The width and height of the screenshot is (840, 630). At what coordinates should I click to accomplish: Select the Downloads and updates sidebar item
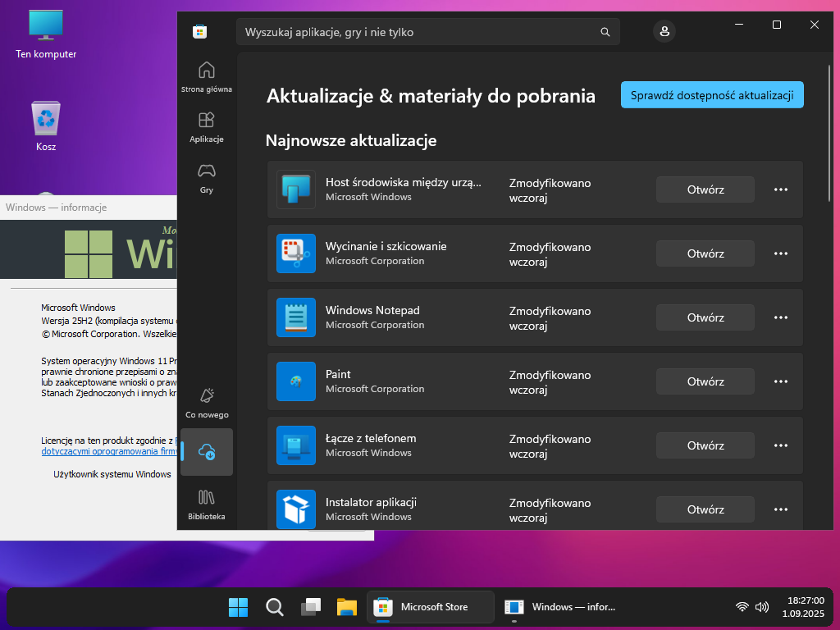pyautogui.click(x=207, y=452)
